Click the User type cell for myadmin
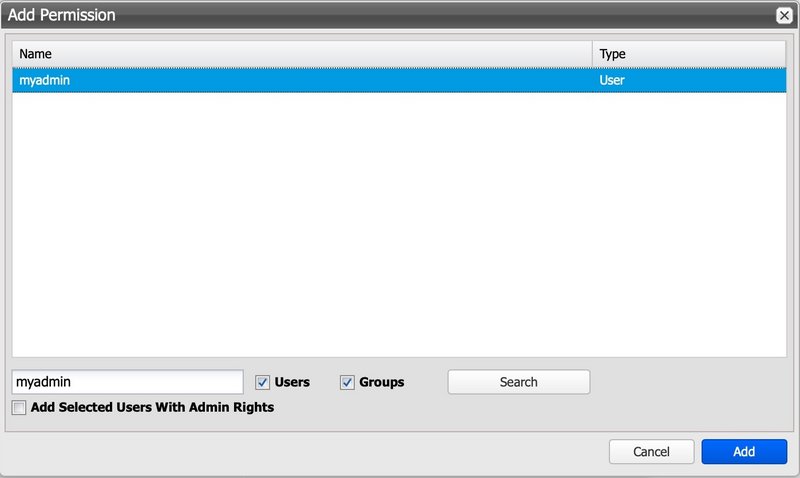800x478 pixels. click(x=612, y=80)
